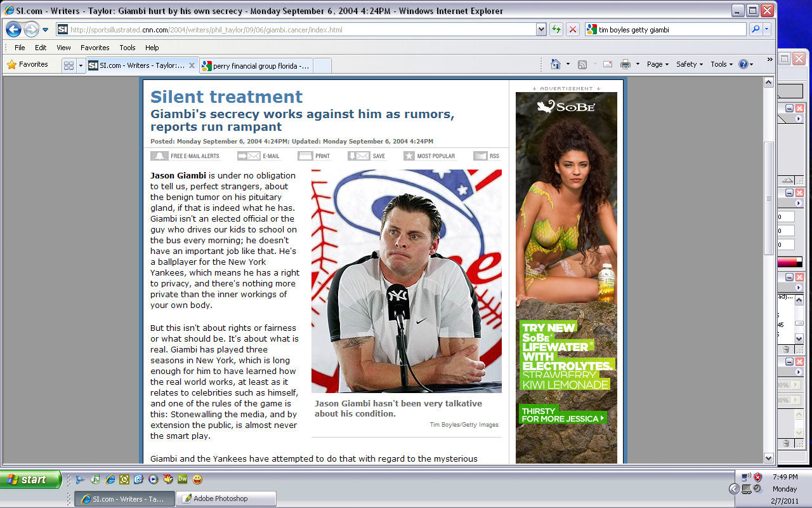The width and height of the screenshot is (812, 508).
Task: Go back with the IE Back arrow
Action: pyautogui.click(x=14, y=29)
